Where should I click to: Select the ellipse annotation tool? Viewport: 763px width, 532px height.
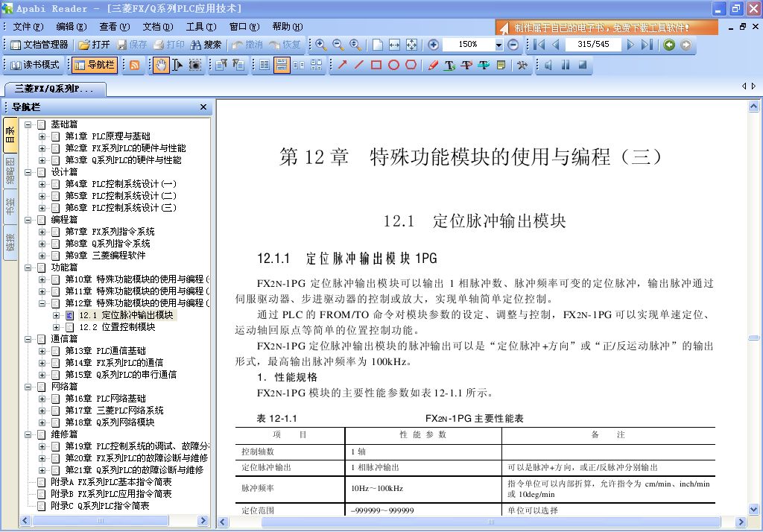pyautogui.click(x=393, y=65)
